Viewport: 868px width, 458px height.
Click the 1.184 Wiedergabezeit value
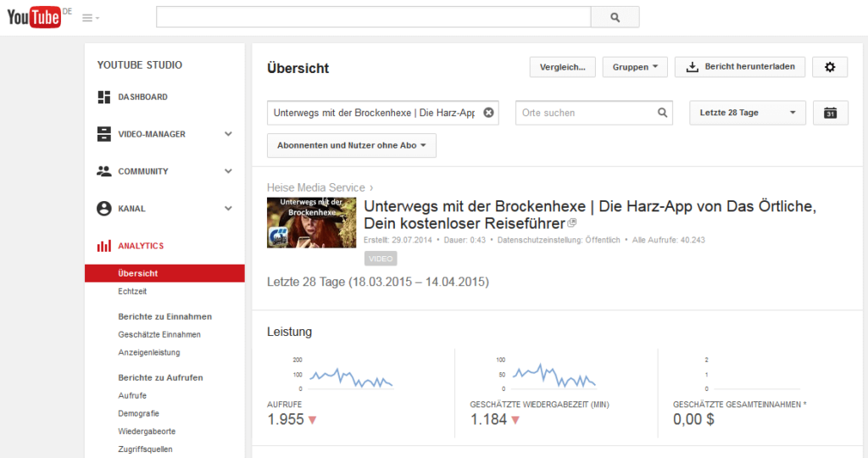coord(489,420)
